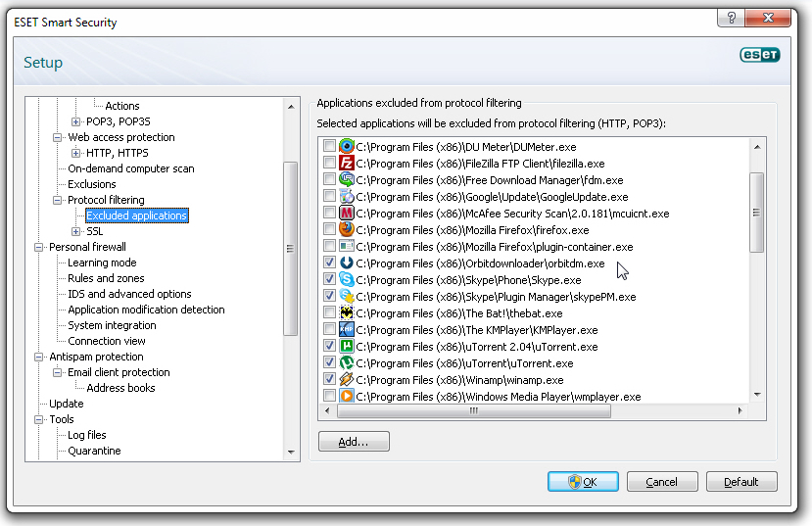The height and width of the screenshot is (526, 812).
Task: Expand the HTTP, HTTPS tree node
Action: point(75,153)
